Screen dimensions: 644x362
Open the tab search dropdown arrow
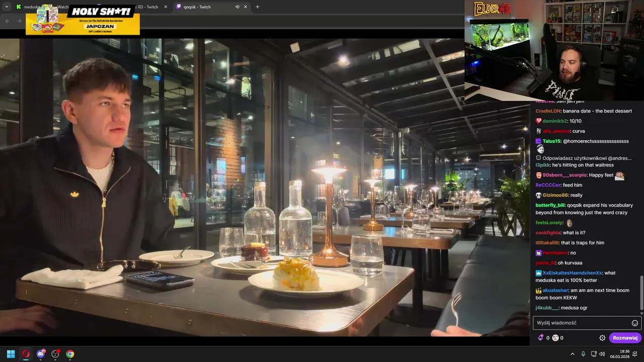(x=7, y=7)
